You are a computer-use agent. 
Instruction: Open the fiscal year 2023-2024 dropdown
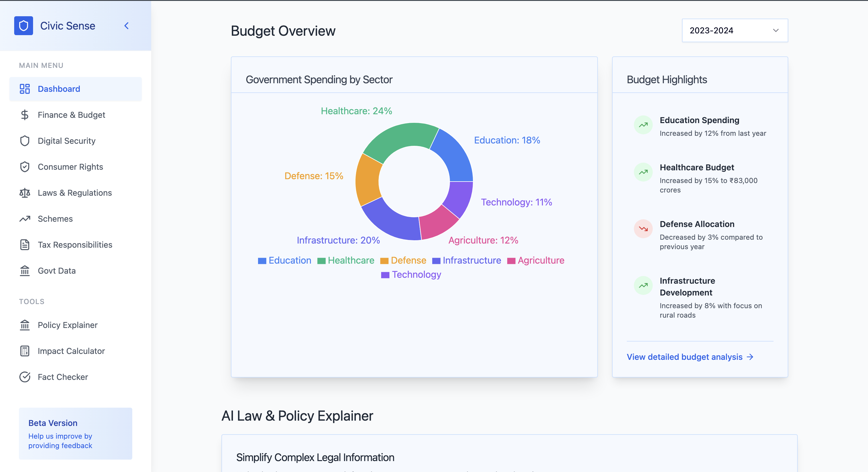tap(735, 30)
